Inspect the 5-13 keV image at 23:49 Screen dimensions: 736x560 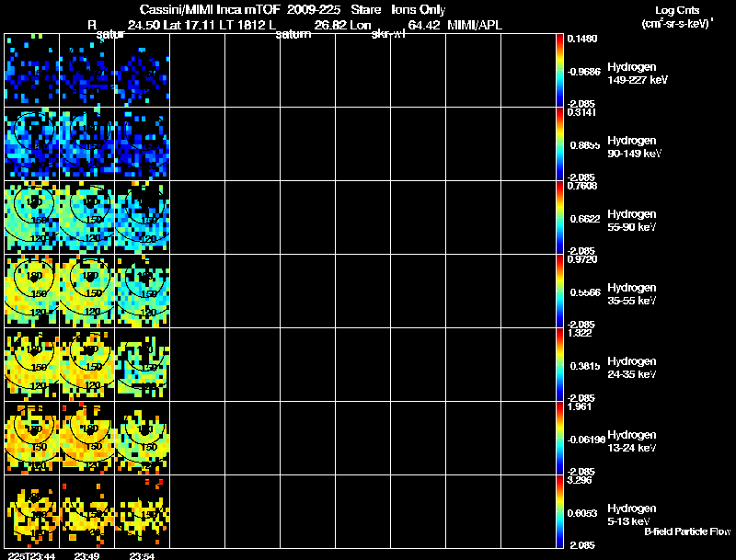click(86, 511)
